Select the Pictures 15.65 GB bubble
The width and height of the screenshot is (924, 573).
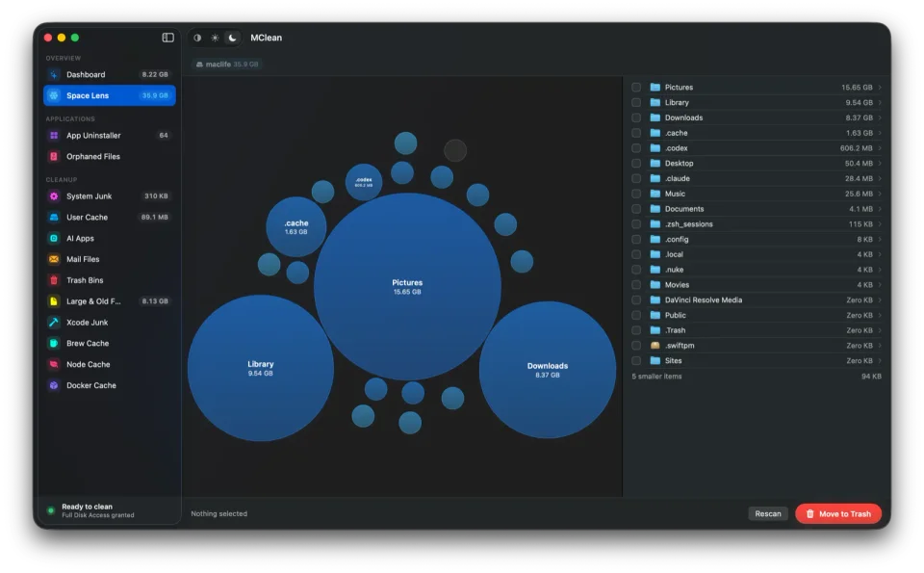pyautogui.click(x=407, y=287)
